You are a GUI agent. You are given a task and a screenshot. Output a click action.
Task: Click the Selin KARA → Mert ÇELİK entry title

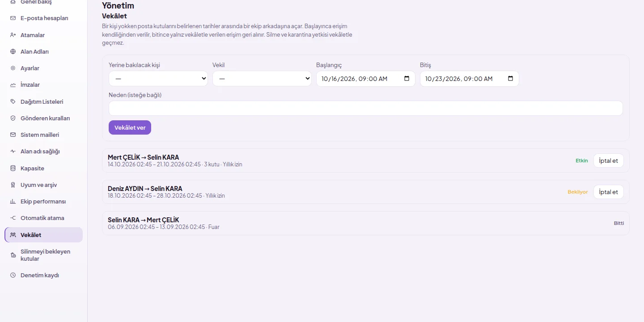(x=143, y=220)
